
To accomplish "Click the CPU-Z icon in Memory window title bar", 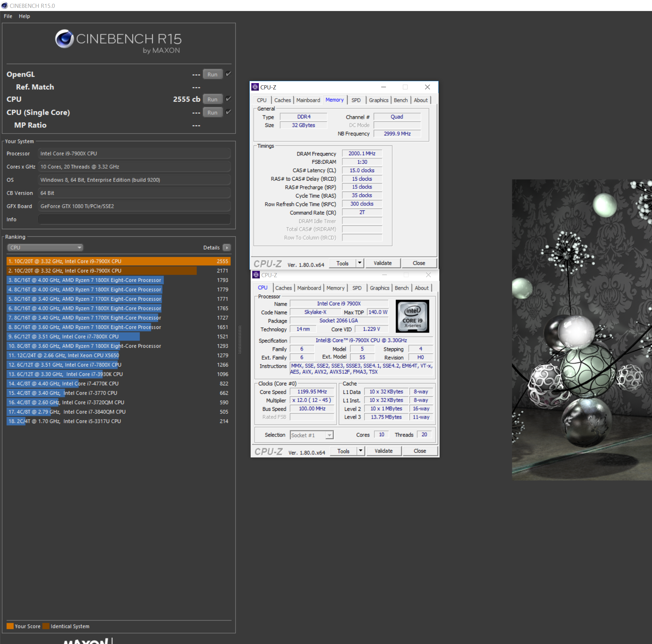I will (255, 87).
